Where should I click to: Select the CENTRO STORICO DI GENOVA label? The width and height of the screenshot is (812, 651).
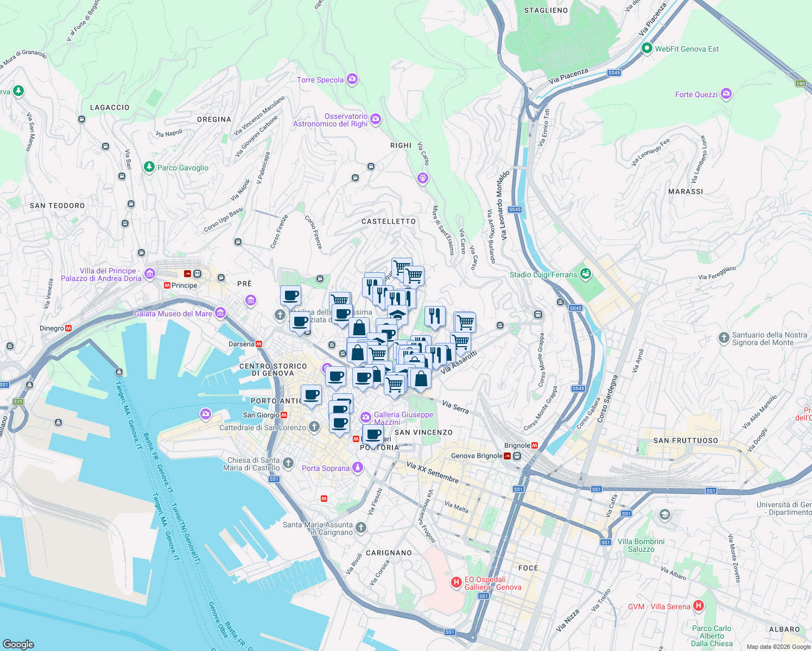[x=273, y=369]
